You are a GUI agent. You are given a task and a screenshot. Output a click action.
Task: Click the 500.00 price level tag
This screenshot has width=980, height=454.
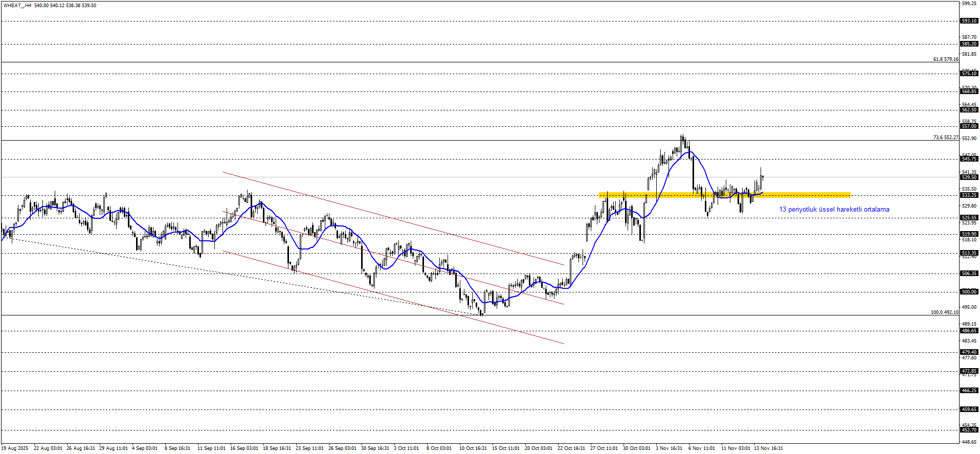(x=969, y=292)
